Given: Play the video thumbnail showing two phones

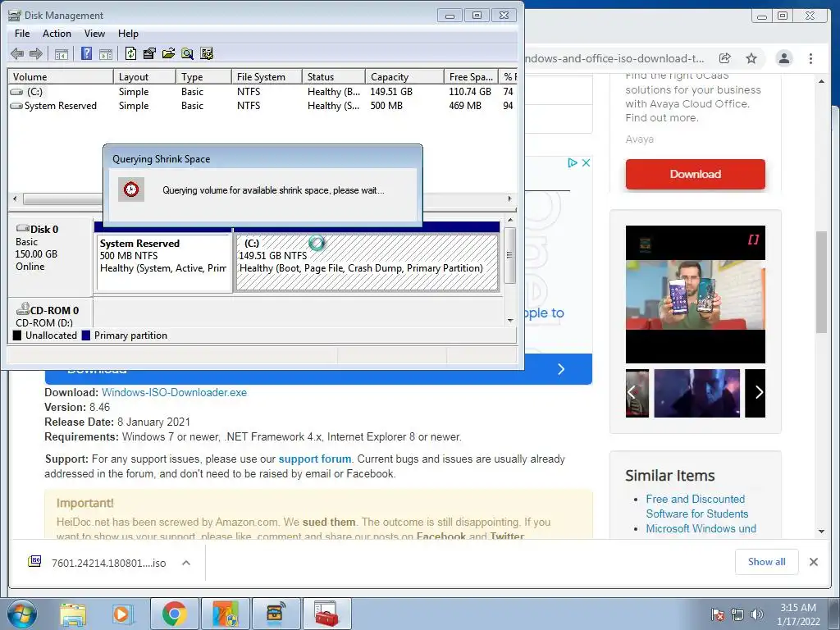Looking at the screenshot, I should coord(696,294).
